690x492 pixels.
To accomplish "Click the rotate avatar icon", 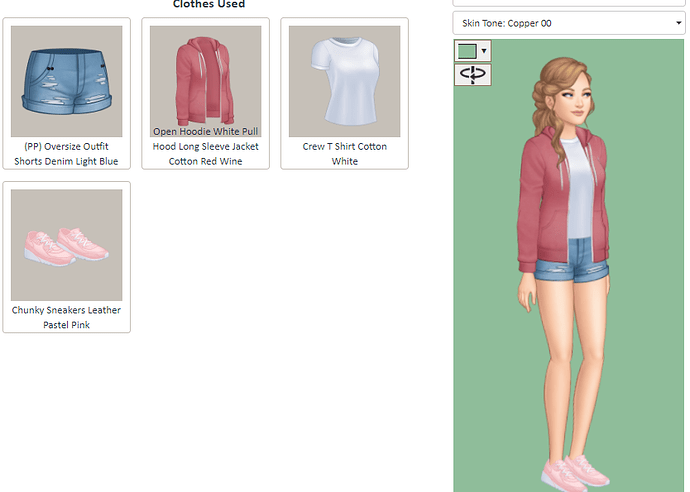I will coord(473,74).
